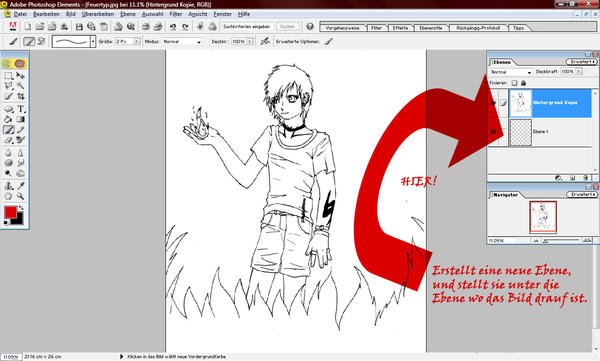This screenshot has height=361, width=600.
Task: Switch to the Ebenenstile palette tab
Action: coord(430,28)
